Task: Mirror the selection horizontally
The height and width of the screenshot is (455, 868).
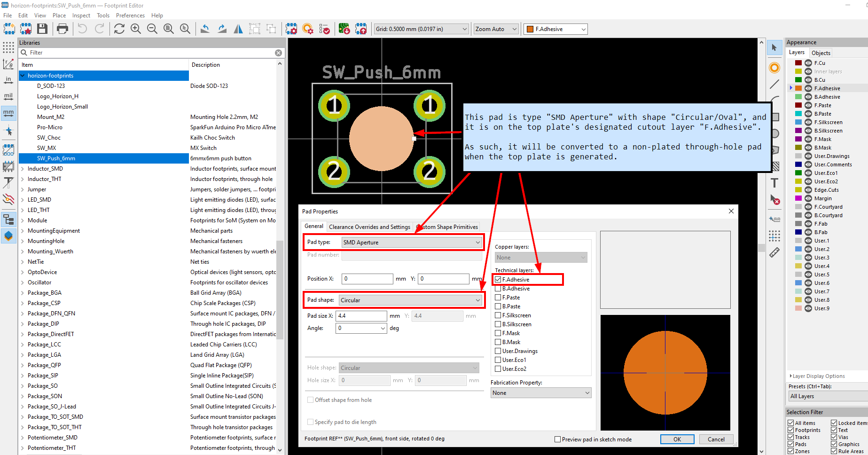Action: point(238,29)
